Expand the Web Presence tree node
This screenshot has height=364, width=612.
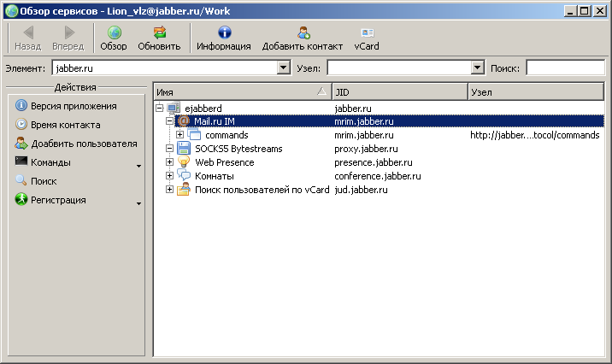[x=169, y=162]
